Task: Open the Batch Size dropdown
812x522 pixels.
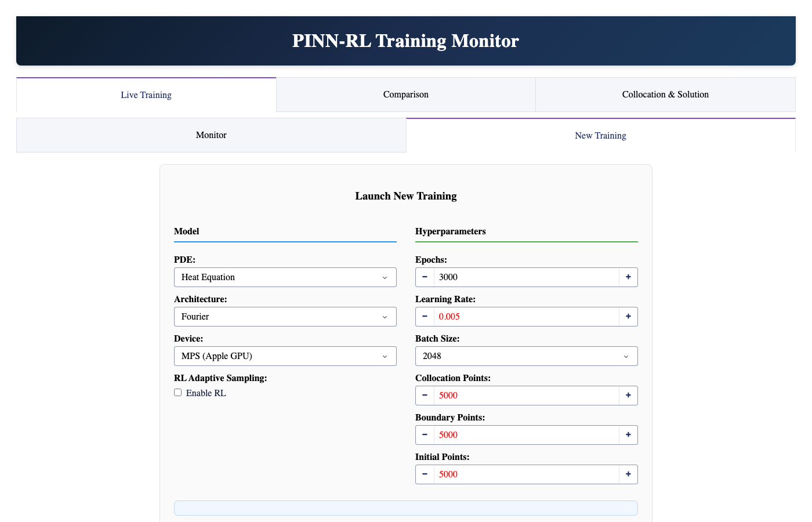Action: (x=527, y=356)
